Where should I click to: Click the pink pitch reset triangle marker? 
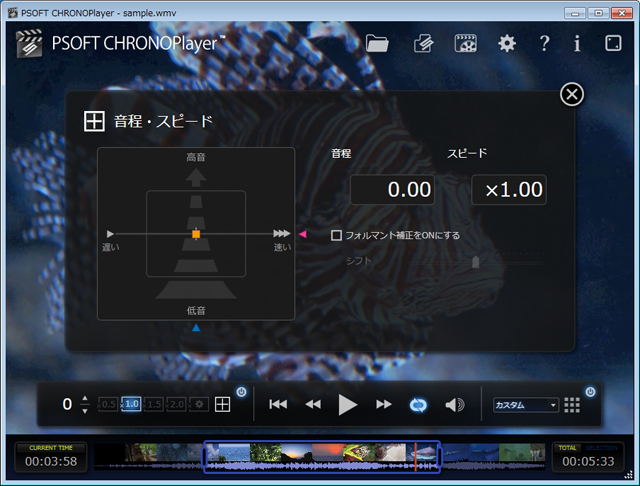click(302, 234)
